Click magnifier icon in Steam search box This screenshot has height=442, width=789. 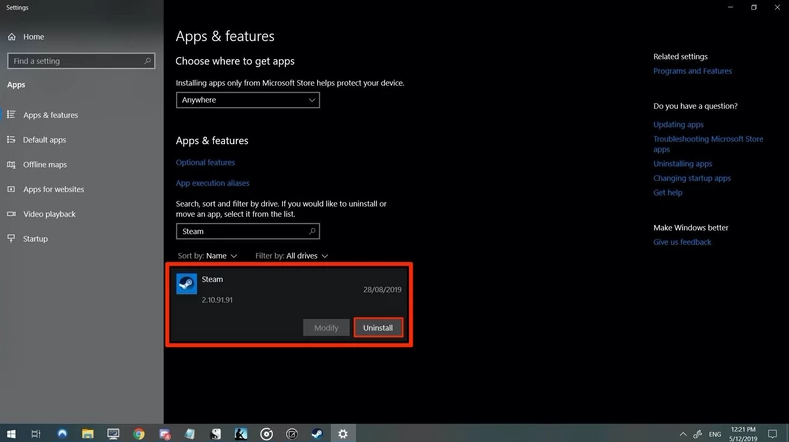312,231
